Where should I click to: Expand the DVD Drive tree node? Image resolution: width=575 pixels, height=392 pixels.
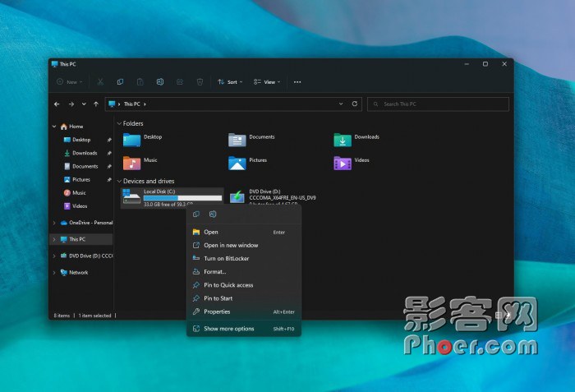click(54, 256)
